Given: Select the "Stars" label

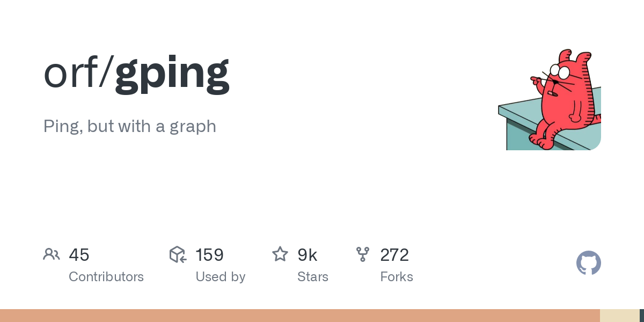Looking at the screenshot, I should [313, 277].
